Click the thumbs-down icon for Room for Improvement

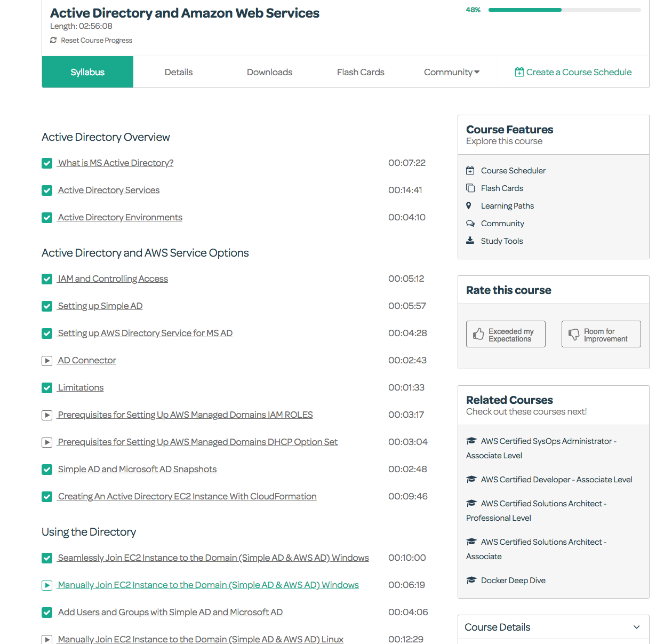click(x=574, y=335)
